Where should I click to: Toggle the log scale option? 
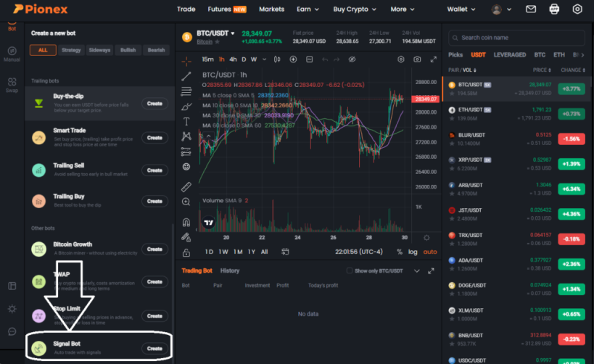413,252
